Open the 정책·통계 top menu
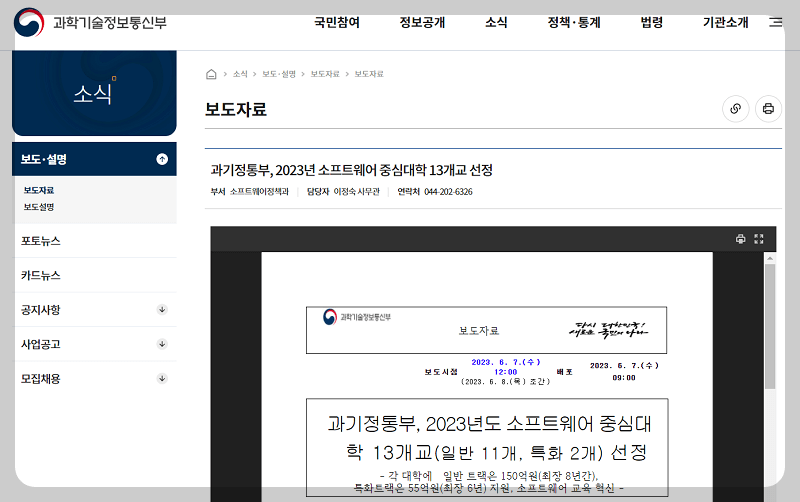Screen dimensions: 800x502 (x=574, y=22)
